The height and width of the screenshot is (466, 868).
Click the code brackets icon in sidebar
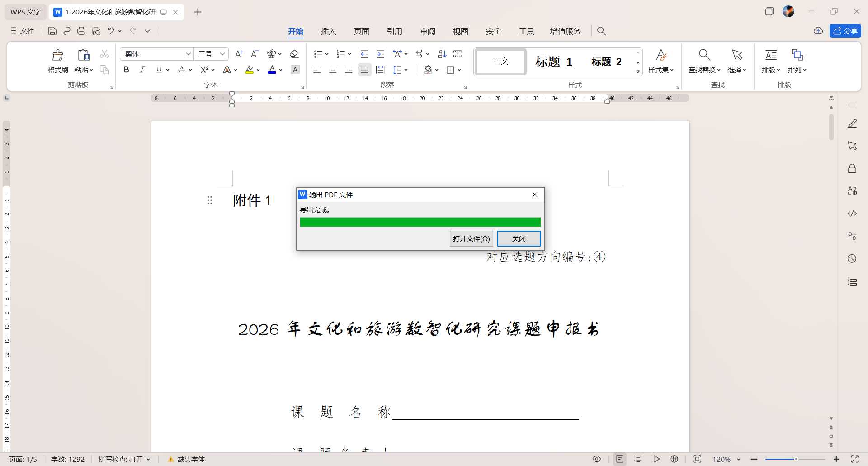(x=852, y=214)
